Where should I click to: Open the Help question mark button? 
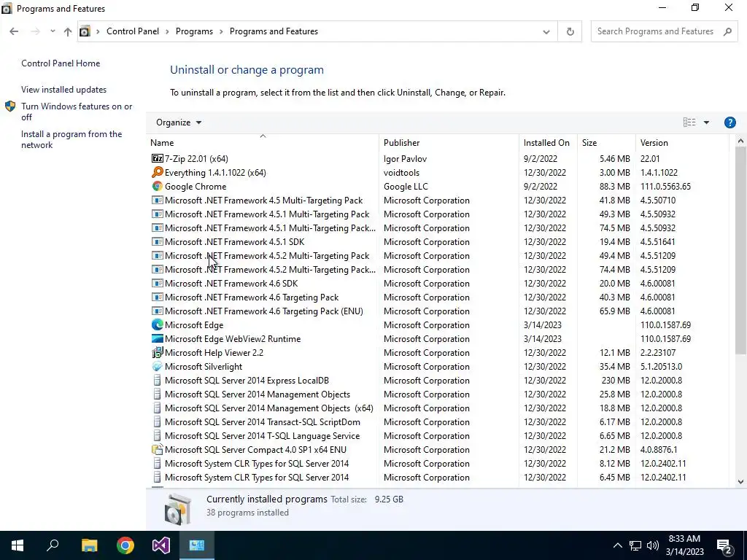pyautogui.click(x=729, y=122)
